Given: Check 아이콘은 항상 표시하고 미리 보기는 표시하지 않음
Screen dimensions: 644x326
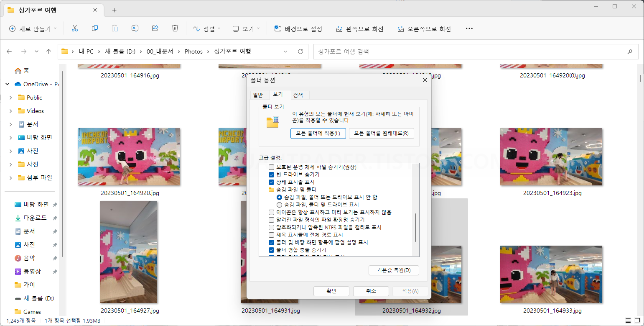Looking at the screenshot, I should (271, 212).
